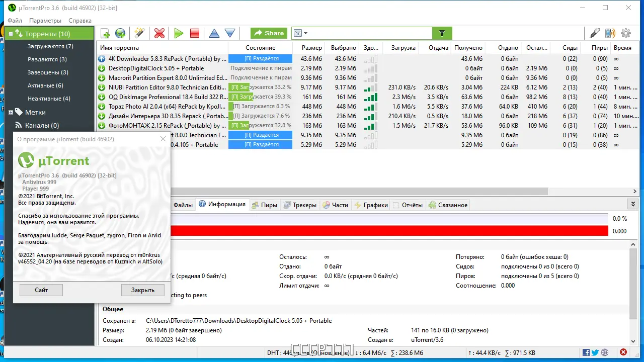Open the search filter type dropdown

[x=300, y=33]
